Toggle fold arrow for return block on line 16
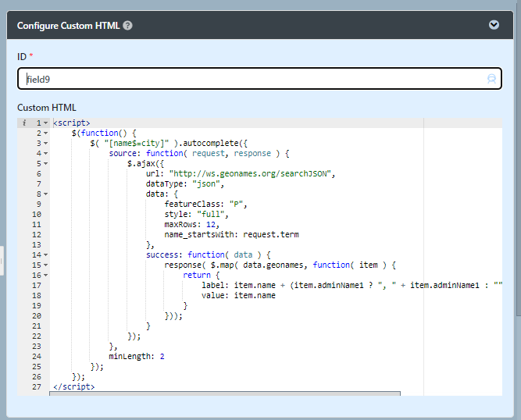 [46, 276]
